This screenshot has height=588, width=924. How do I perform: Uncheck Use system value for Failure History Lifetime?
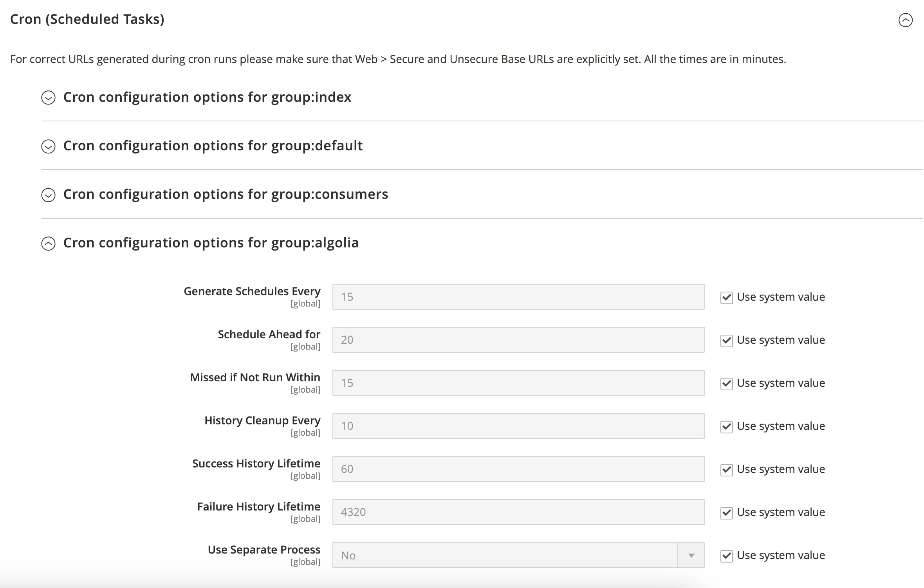[727, 513]
